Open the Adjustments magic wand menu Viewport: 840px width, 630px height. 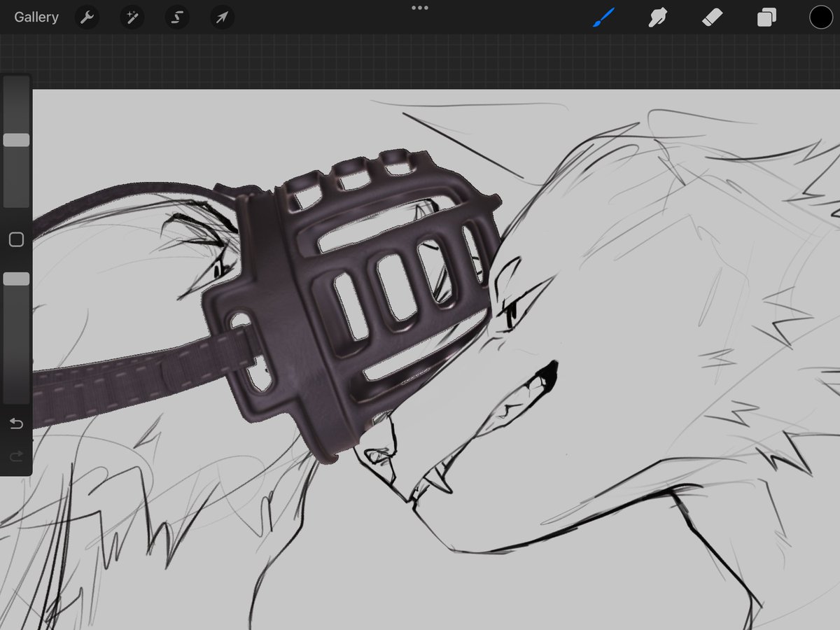pyautogui.click(x=132, y=17)
